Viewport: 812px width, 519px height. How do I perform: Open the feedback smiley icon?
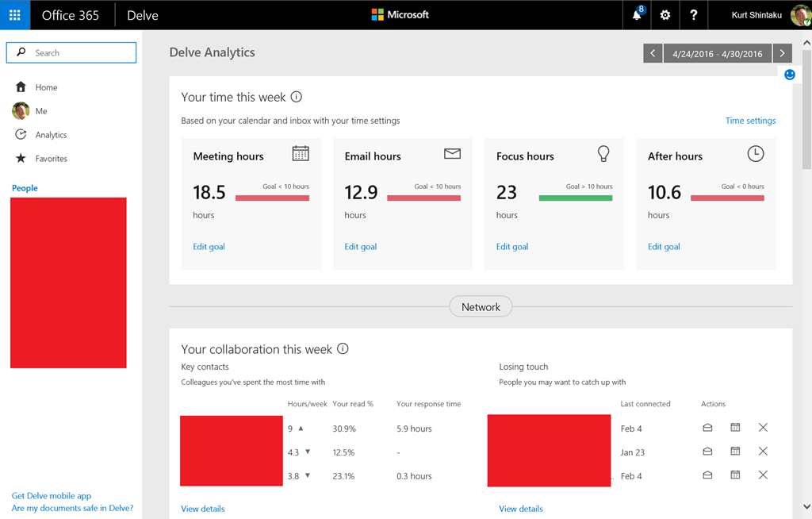tap(789, 74)
